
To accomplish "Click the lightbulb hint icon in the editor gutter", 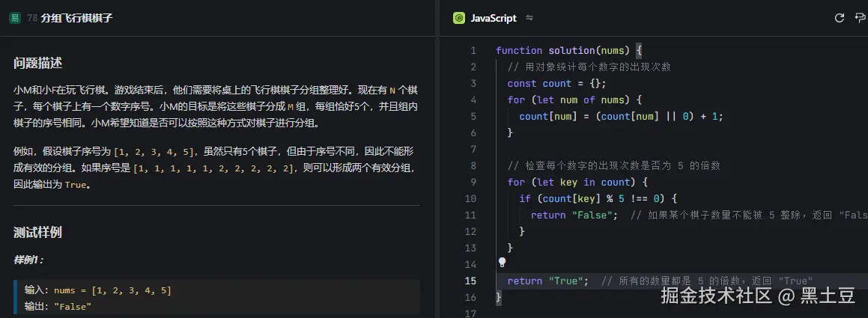I will pyautogui.click(x=502, y=262).
